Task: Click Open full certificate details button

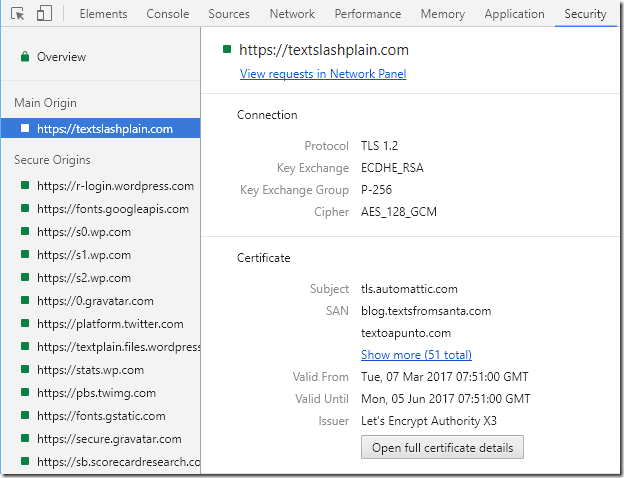Action: pos(442,447)
